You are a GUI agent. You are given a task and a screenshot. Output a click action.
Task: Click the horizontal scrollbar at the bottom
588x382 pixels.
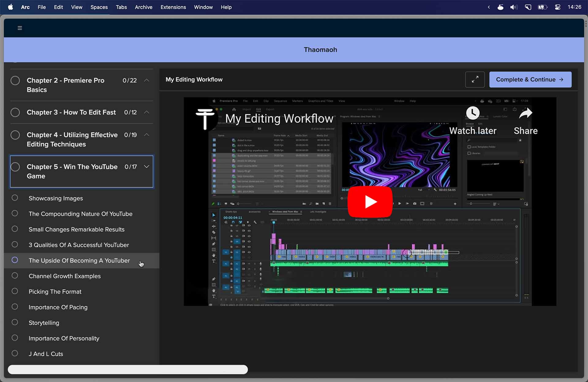pos(128,370)
